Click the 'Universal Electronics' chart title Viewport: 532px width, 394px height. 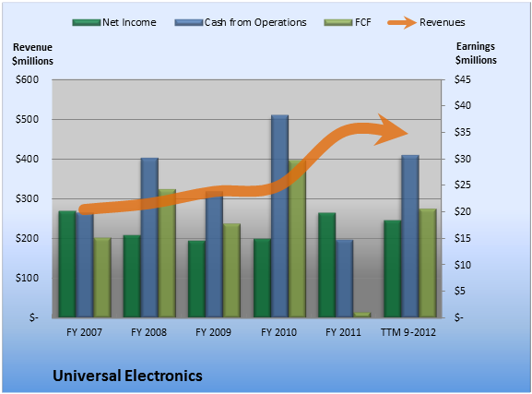click(x=127, y=376)
